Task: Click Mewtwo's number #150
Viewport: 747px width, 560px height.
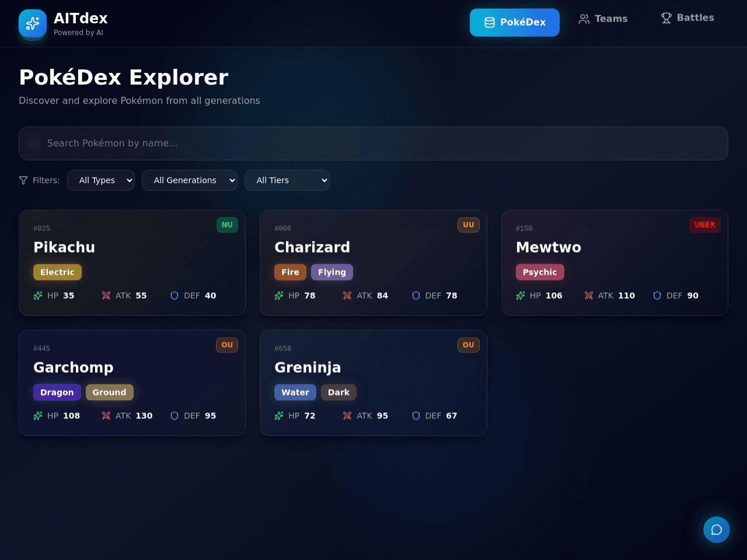Action: pos(524,229)
